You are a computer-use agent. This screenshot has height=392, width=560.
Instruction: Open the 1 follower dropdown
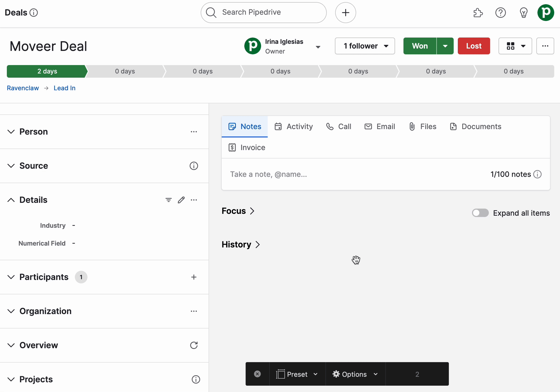[x=365, y=46]
